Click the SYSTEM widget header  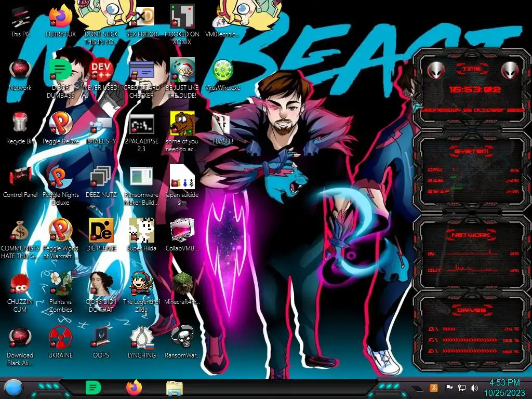472,151
